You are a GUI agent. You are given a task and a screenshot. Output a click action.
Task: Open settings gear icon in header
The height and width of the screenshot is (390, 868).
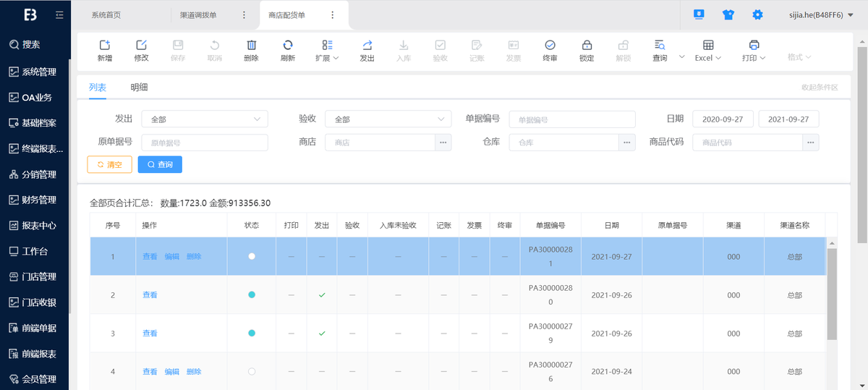coord(757,14)
